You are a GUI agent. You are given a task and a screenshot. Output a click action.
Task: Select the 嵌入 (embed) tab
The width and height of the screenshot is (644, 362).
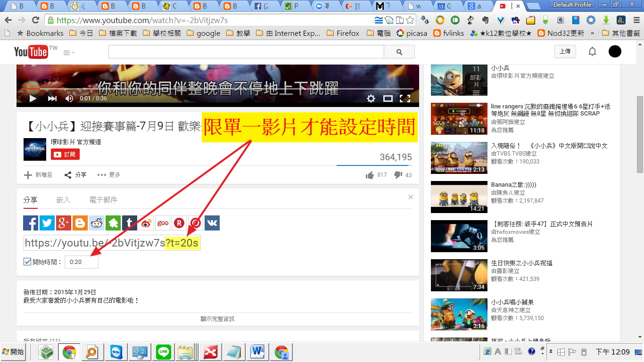(x=63, y=200)
